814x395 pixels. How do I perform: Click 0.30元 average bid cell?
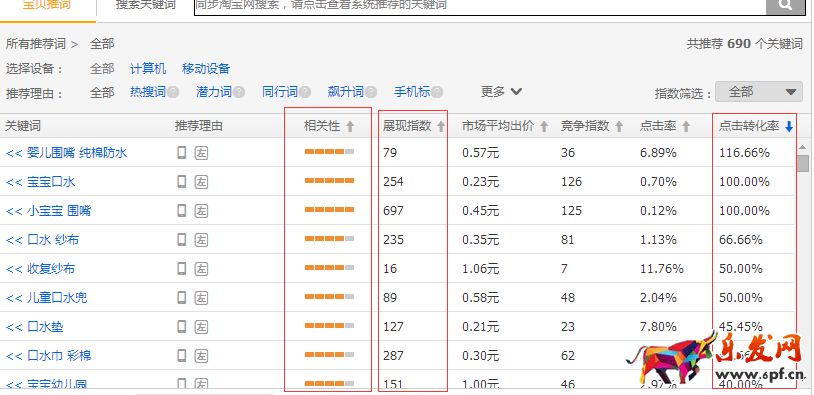[x=480, y=356]
